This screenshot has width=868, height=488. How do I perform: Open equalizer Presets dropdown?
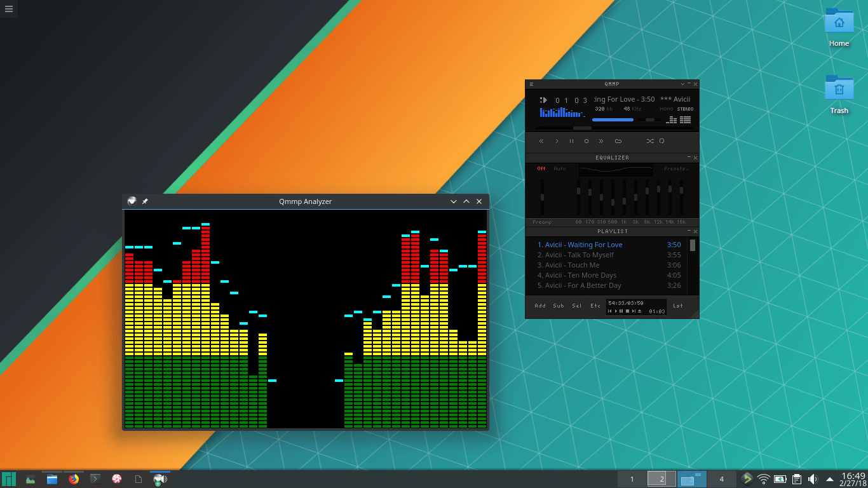pyautogui.click(x=676, y=168)
